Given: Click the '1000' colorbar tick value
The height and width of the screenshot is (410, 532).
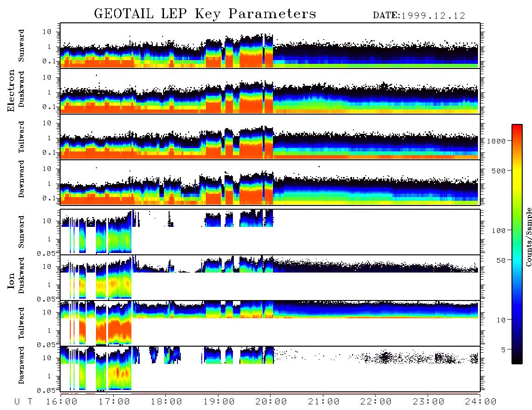Looking at the screenshot, I should 497,141.
